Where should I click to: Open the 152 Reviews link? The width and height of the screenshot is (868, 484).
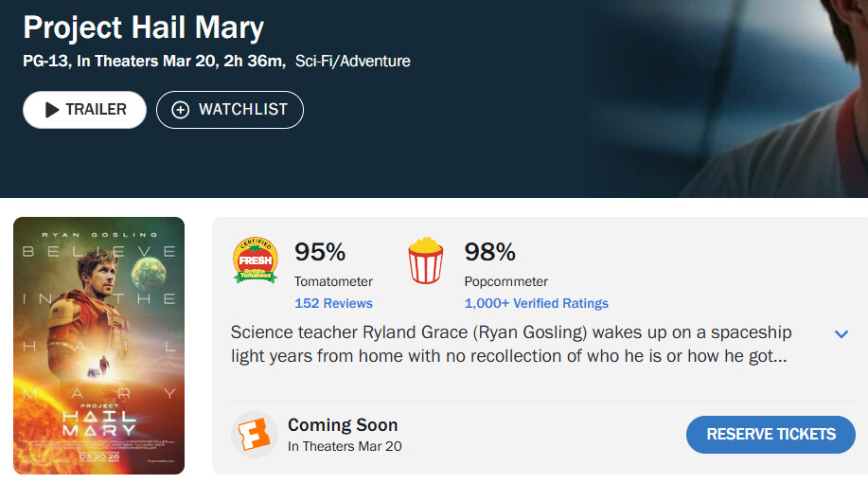coord(333,303)
